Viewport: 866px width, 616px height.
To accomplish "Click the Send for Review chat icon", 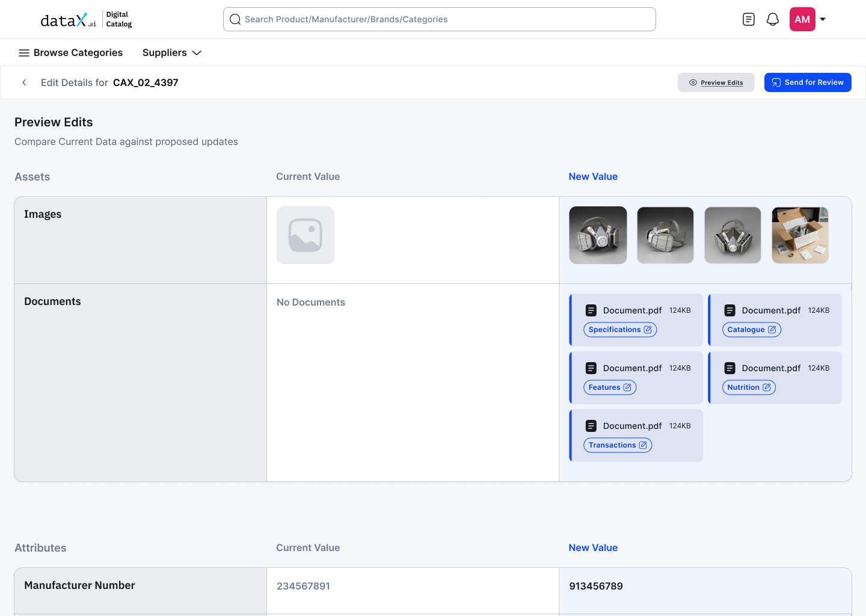I will tap(776, 82).
